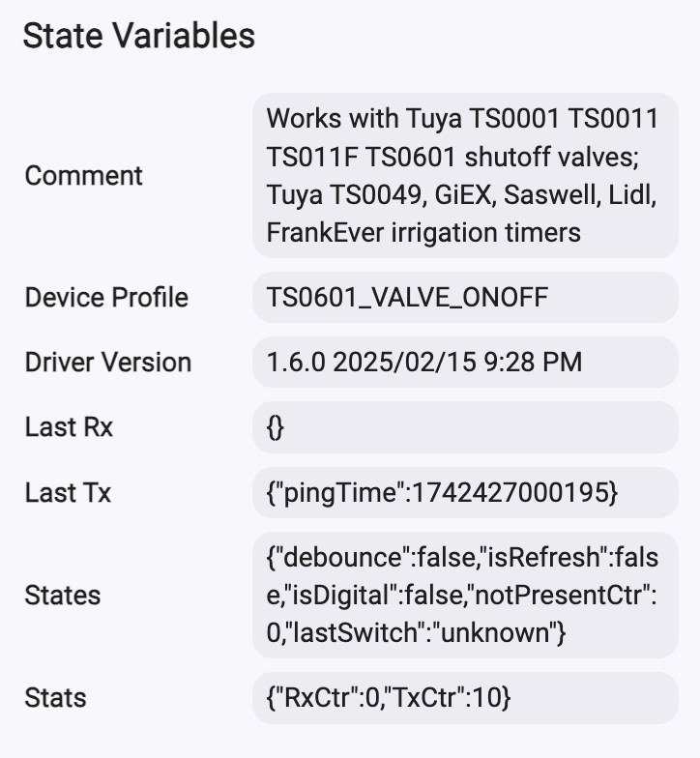700x758 pixels.
Task: Click the States JSON value box
Action: (x=465, y=596)
